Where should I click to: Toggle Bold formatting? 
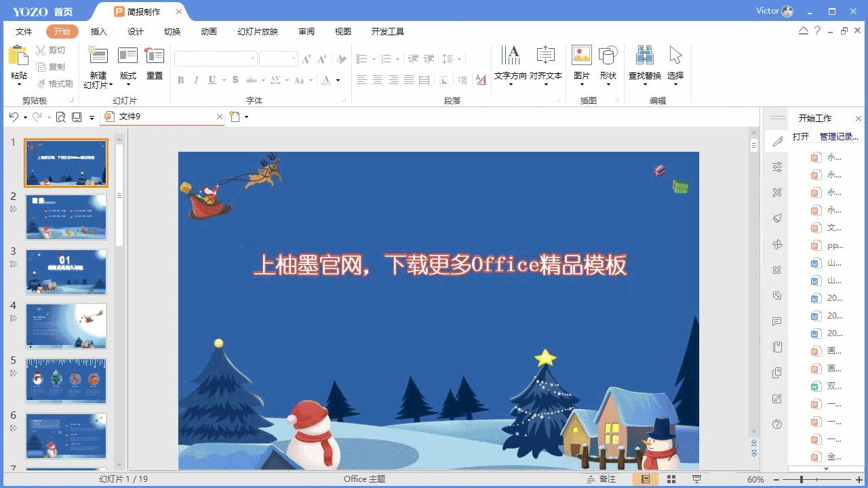pyautogui.click(x=180, y=80)
